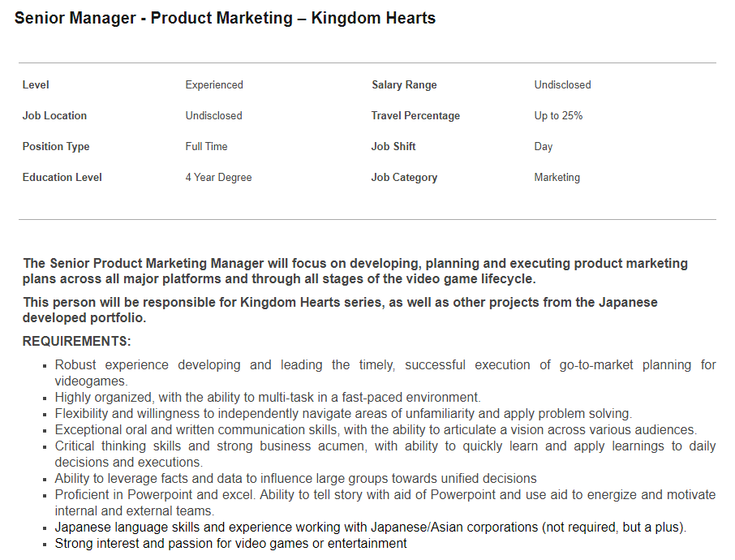This screenshot has width=735, height=560.
Task: Click the Full Time value
Action: pyautogui.click(x=206, y=147)
